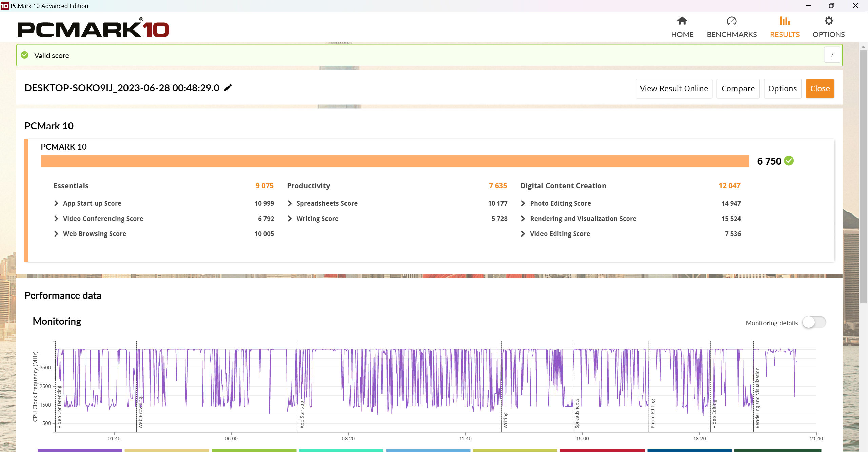Screen dimensions: 868x452
Task: Click the Video Conferencing marker in chart
Action: (x=59, y=407)
